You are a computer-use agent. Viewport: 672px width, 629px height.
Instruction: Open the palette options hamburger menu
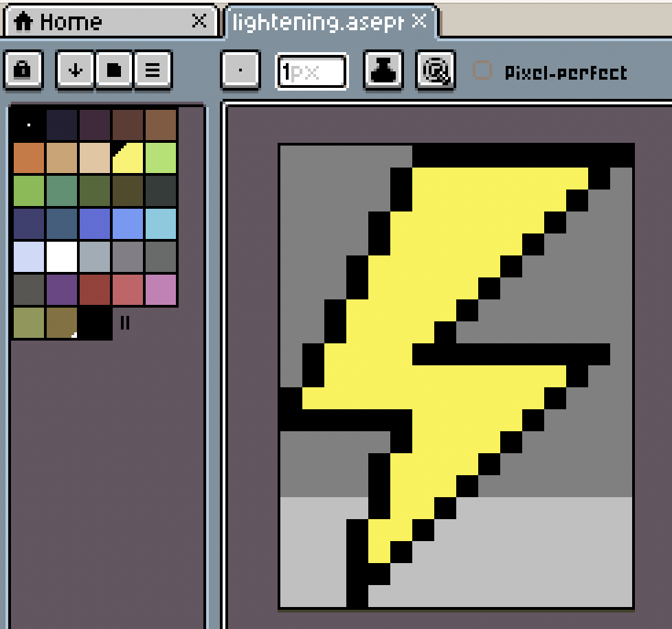coord(153,70)
